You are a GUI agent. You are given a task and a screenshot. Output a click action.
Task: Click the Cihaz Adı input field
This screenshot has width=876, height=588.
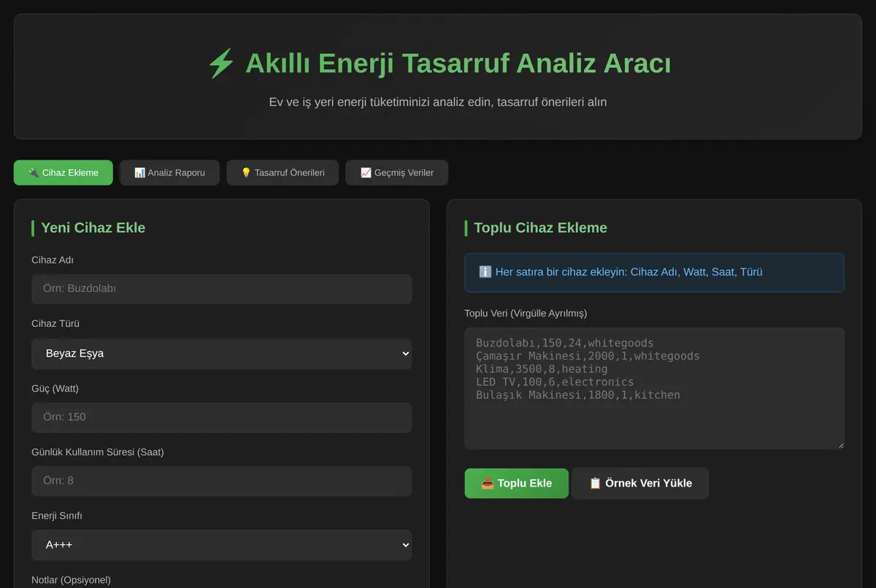pyautogui.click(x=222, y=289)
